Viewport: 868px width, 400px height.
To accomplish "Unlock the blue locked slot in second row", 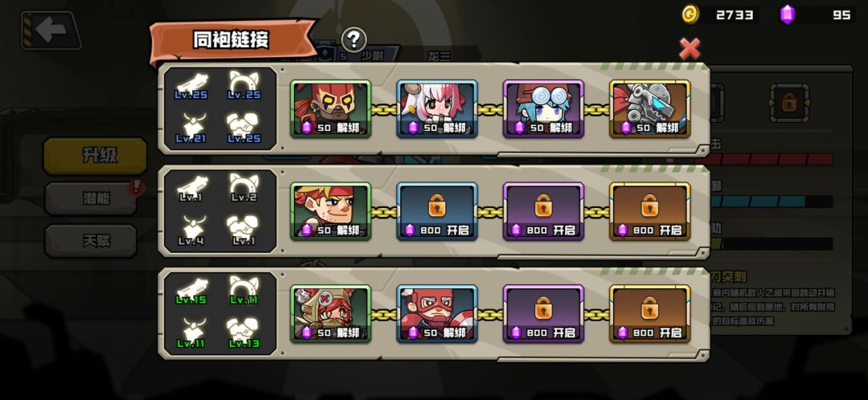I will (436, 211).
